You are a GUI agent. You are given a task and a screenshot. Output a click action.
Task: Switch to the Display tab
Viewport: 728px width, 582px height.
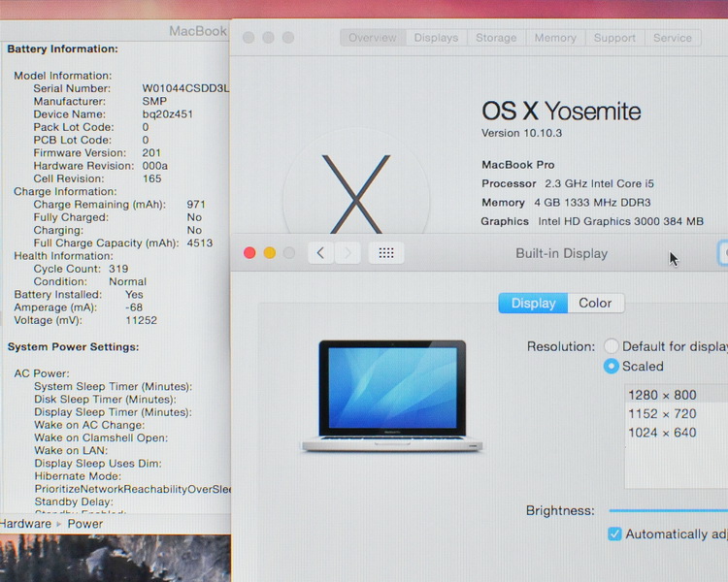pyautogui.click(x=533, y=303)
